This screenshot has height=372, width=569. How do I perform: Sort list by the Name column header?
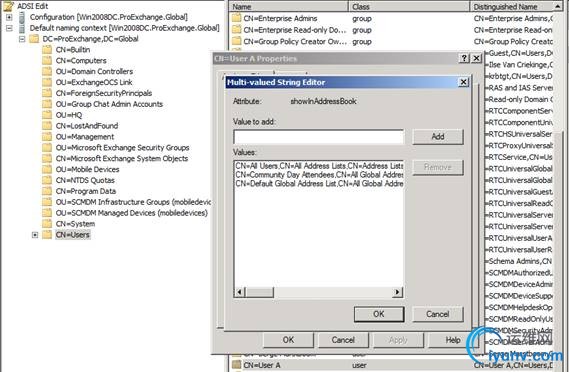289,7
